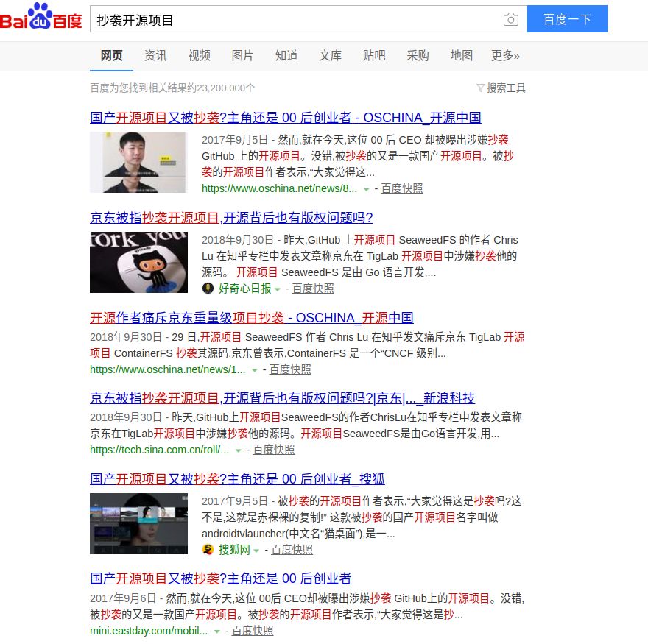Open oschina.net/news/8... URL link
The height and width of the screenshot is (644, 648).
(279, 188)
